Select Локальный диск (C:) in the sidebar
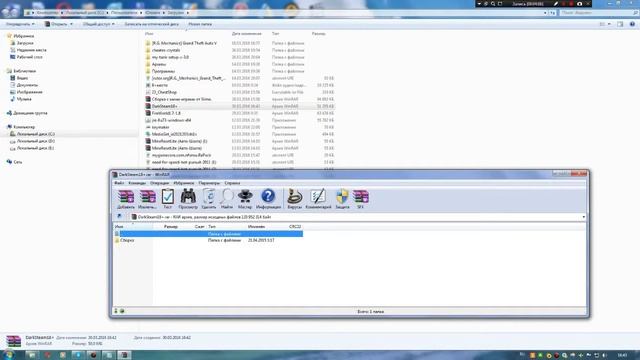This screenshot has width=640, height=360. (x=36, y=134)
